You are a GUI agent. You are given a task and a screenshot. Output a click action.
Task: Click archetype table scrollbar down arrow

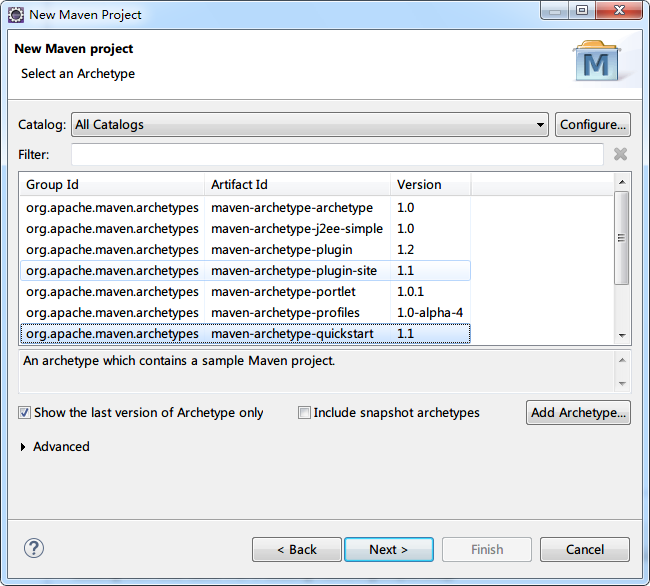622,335
